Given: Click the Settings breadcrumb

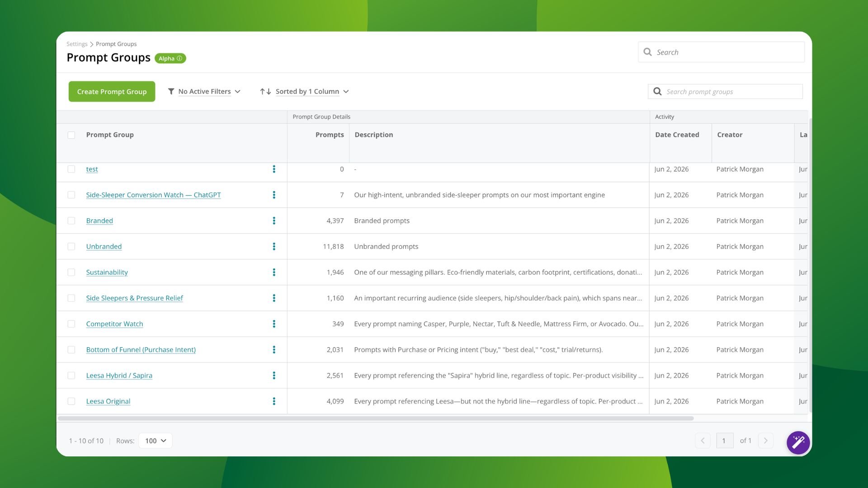Looking at the screenshot, I should [77, 44].
